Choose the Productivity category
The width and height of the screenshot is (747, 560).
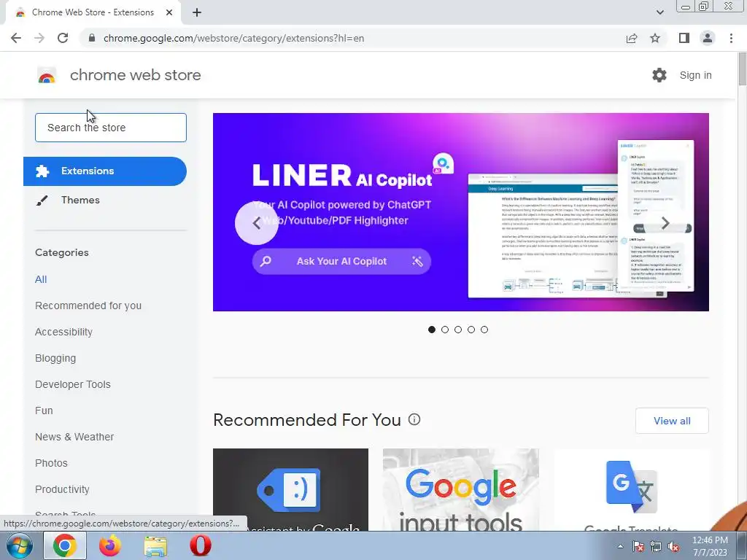pos(63,489)
